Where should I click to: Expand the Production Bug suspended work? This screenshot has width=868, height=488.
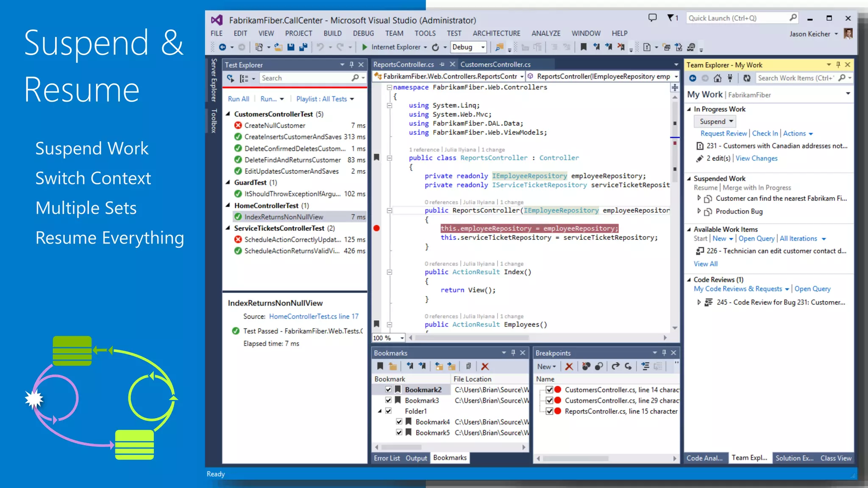699,211
